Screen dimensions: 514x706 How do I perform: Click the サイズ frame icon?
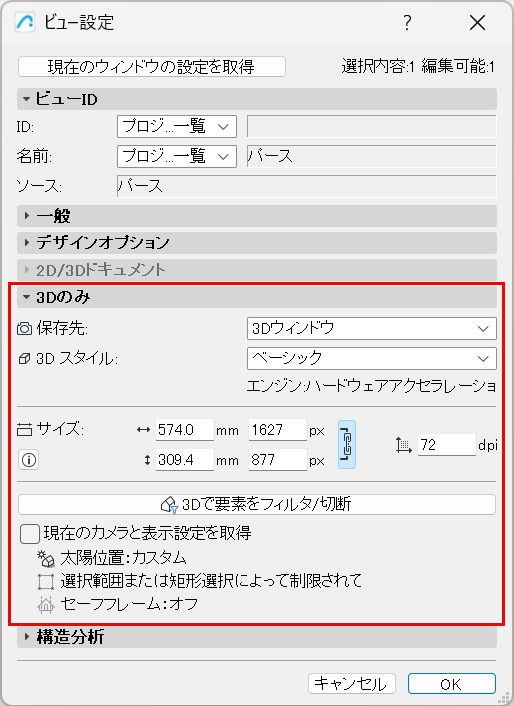pyautogui.click(x=24, y=430)
